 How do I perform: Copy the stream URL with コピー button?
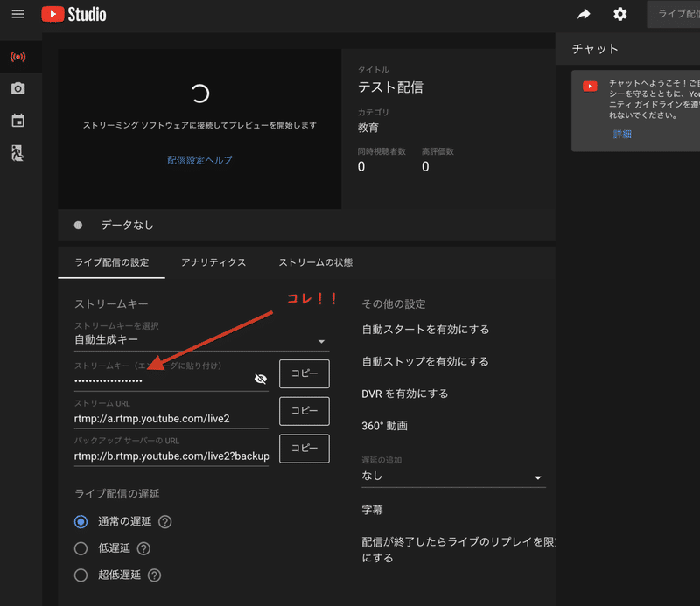303,411
